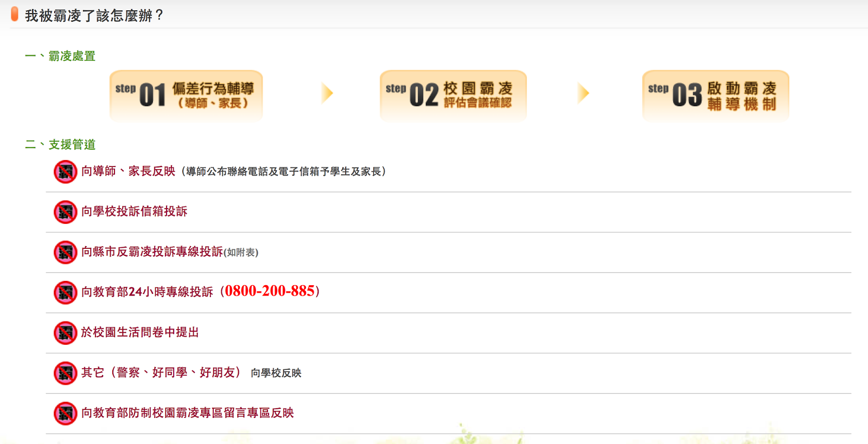Click the anti-bullying icon beside 向縣市反霸凌投訴專線投訴
Screen dimensions: 868x444
click(66, 253)
